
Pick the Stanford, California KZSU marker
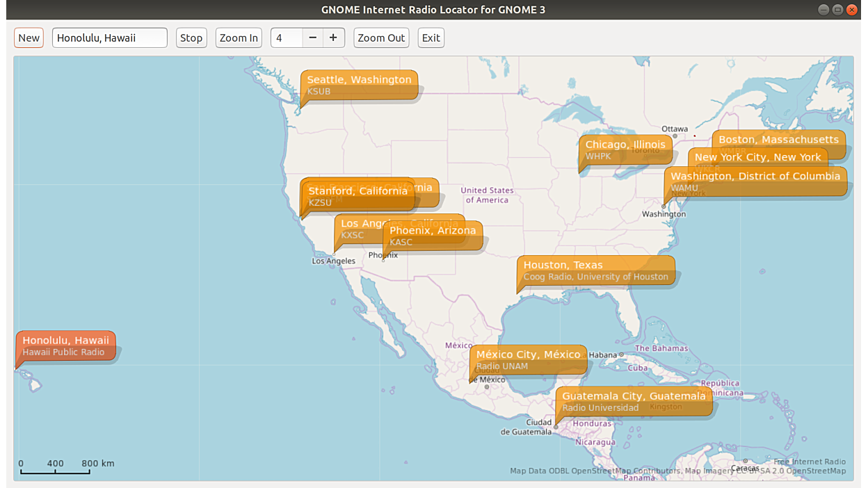click(357, 196)
